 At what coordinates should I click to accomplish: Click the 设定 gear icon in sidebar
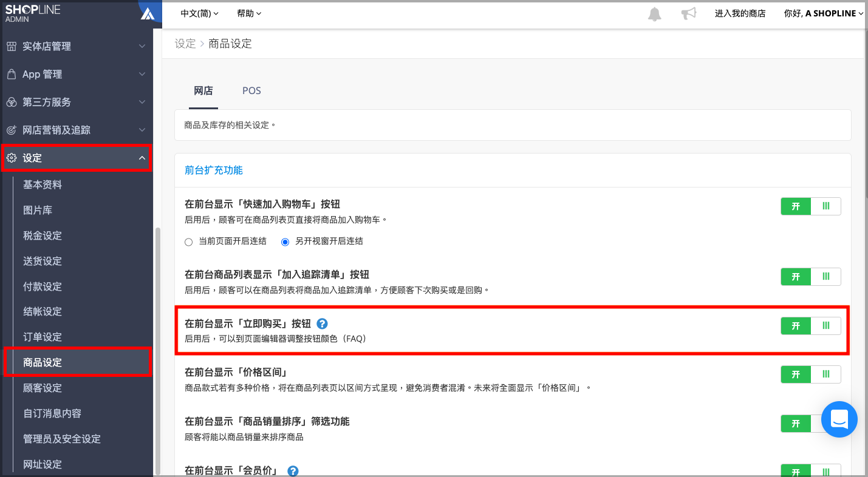pyautogui.click(x=11, y=158)
